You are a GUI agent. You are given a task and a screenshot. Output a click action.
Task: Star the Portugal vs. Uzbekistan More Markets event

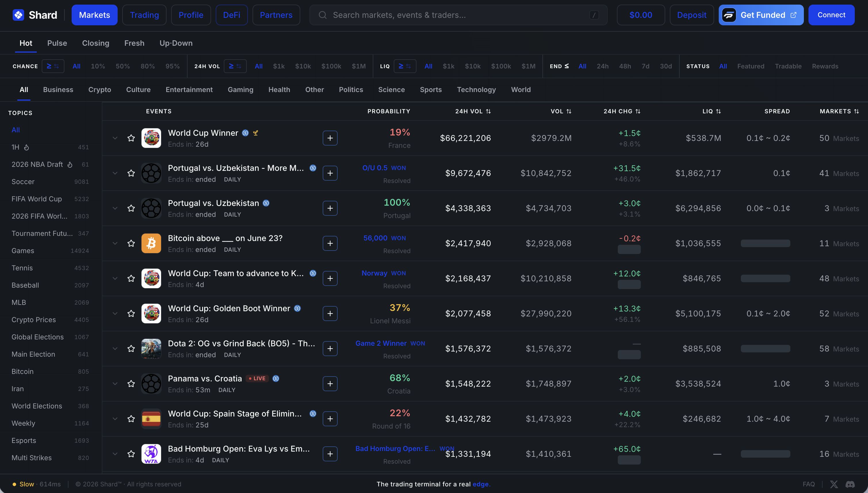point(131,173)
